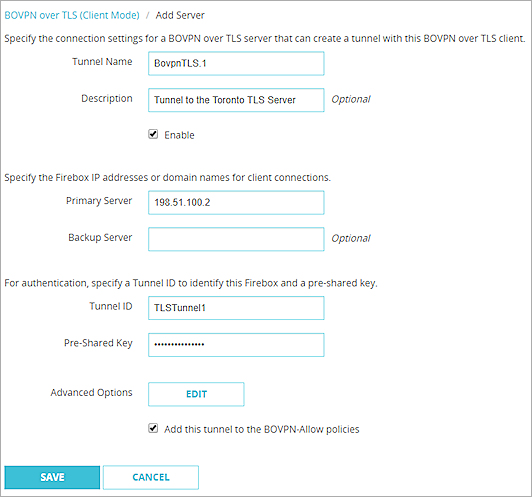The image size is (532, 497).
Task: Open the BOVPN over TLS (Client Mode) breadcrumb link
Action: pyautogui.click(x=72, y=15)
